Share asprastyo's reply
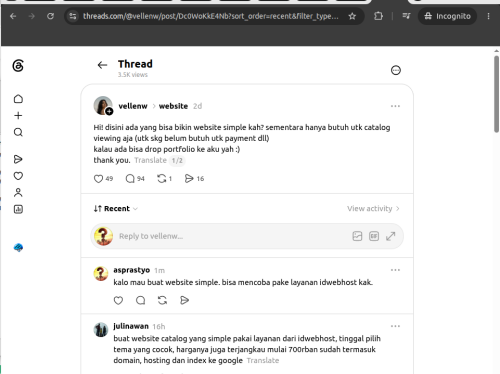The image size is (500, 374). 184,300
